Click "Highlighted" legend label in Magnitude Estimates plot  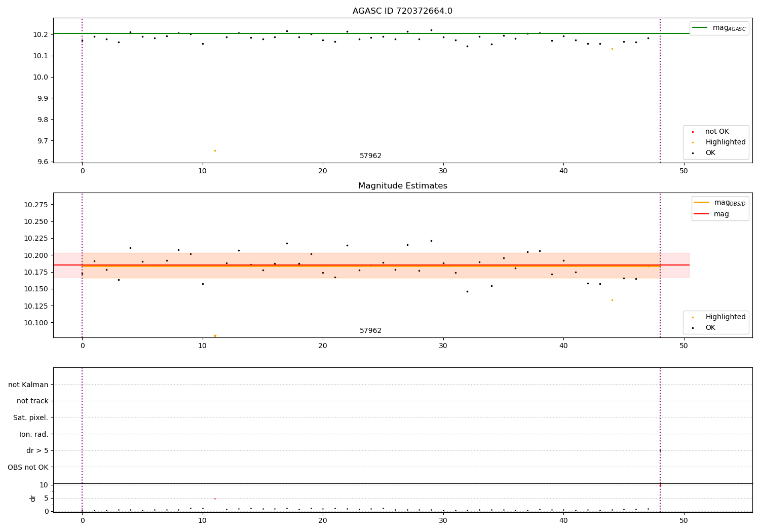[726, 317]
